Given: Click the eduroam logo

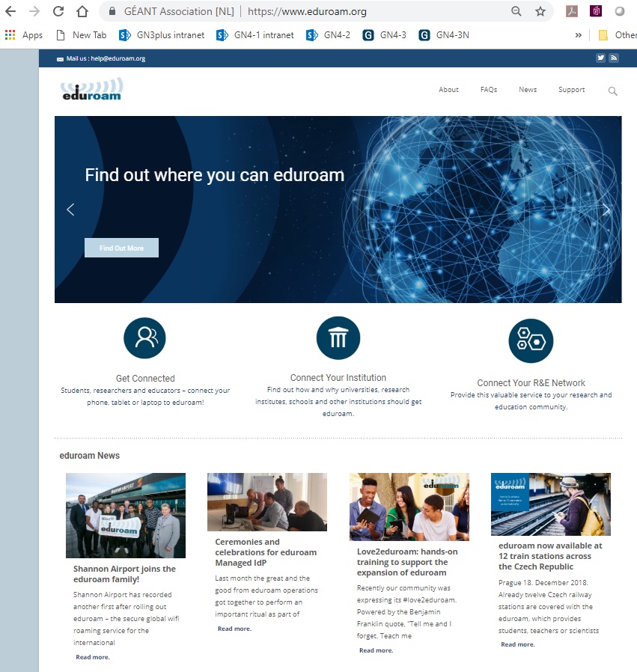Looking at the screenshot, I should (91, 90).
